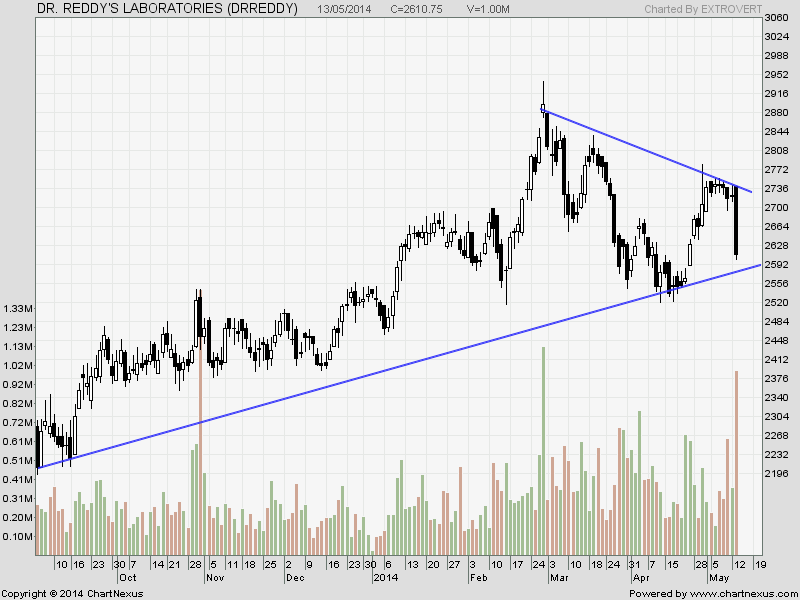Image resolution: width=800 pixels, height=600 pixels.
Task: Select the 1.33M volume scale label
Action: click(17, 308)
